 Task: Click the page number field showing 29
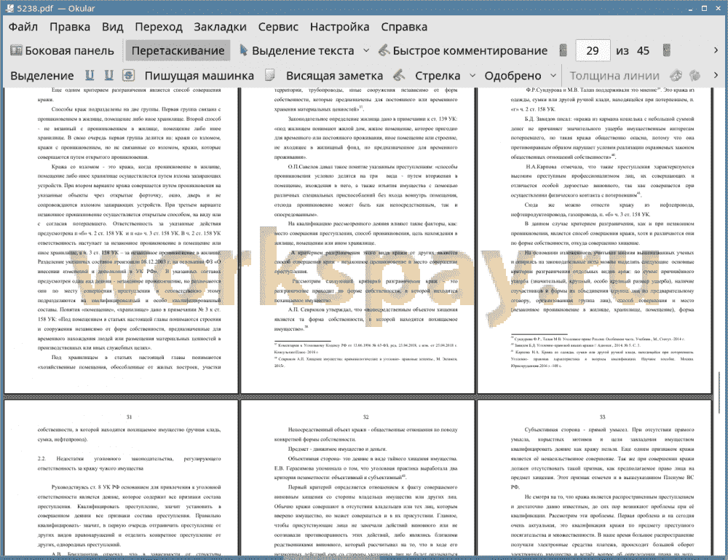point(593,51)
